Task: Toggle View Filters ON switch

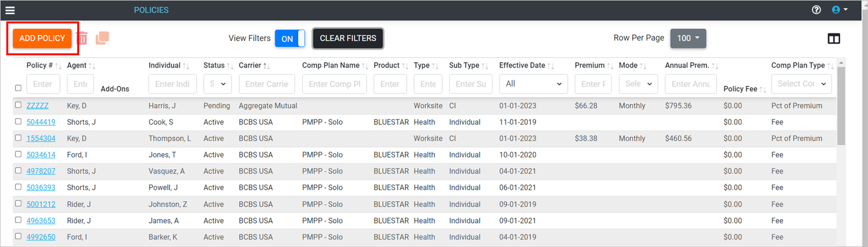Action: coord(290,38)
